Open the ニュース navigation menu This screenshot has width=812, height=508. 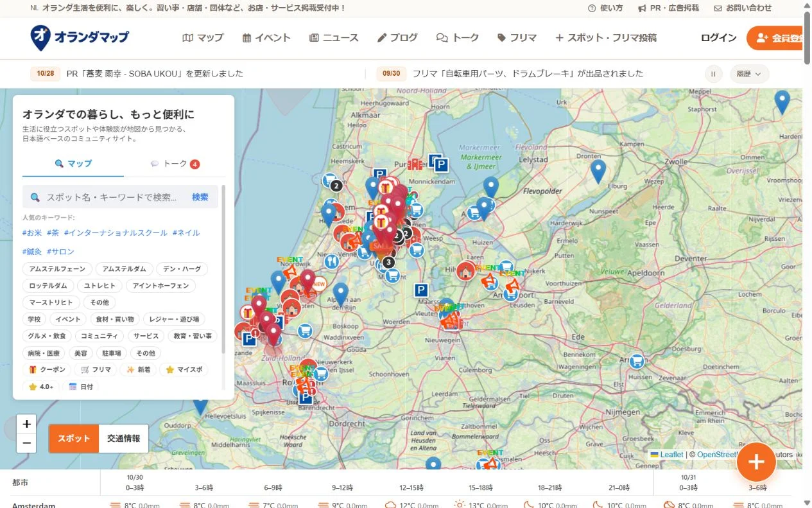334,38
